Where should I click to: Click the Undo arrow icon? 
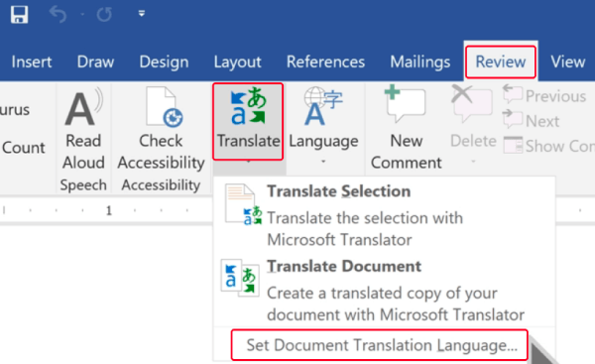click(x=59, y=15)
